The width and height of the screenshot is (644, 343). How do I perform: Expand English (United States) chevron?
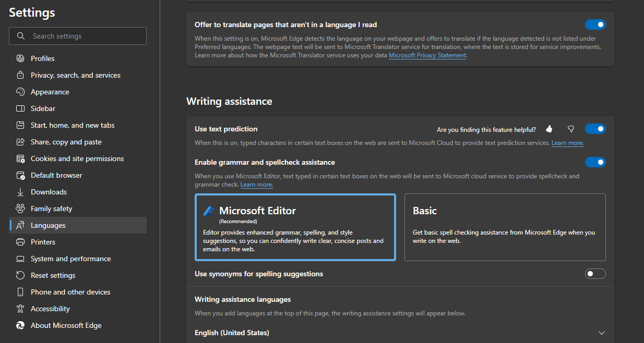602,333
